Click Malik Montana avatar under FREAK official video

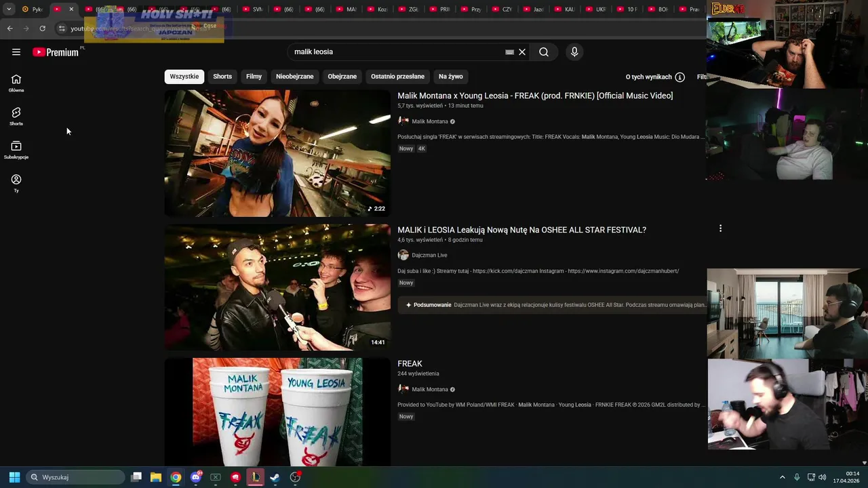click(403, 121)
